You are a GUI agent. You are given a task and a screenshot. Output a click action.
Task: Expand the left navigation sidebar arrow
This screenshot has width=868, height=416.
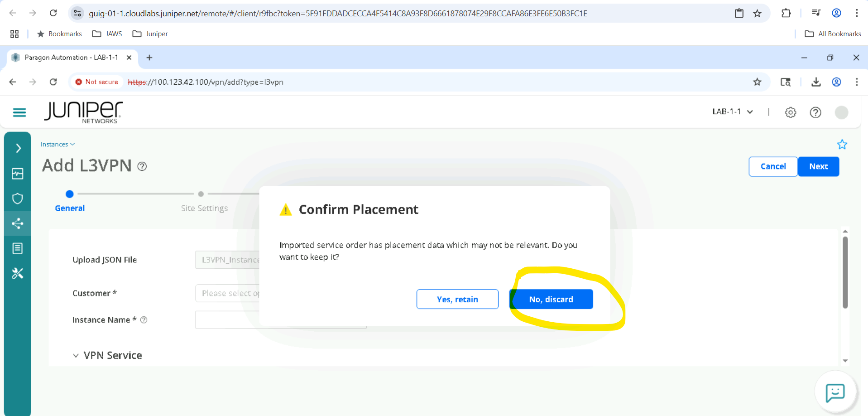(x=18, y=148)
